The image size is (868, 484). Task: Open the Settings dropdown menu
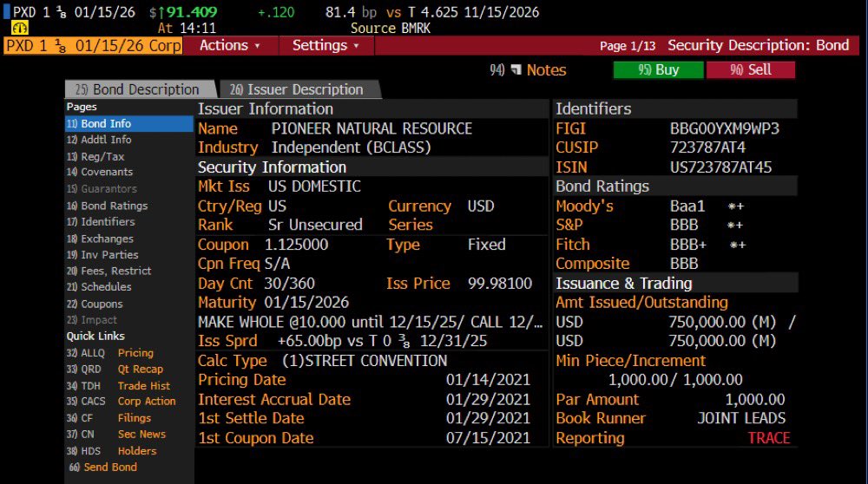coord(325,45)
